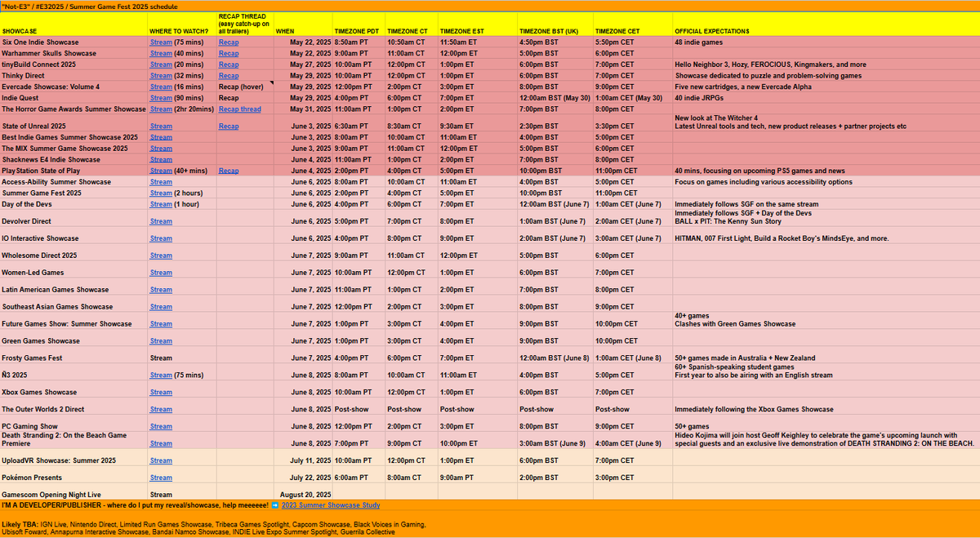Select the '48 indie games' expectations cell
This screenshot has width=980, height=538.
[826, 42]
